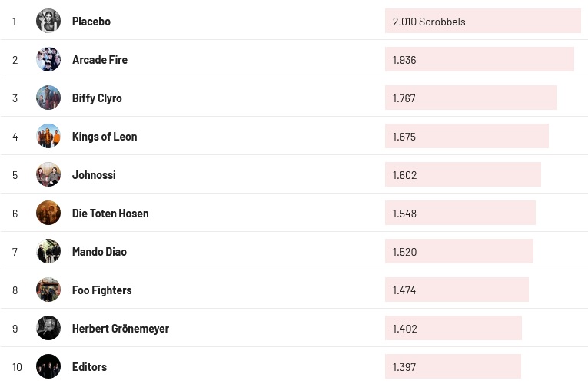Image resolution: width=588 pixels, height=384 pixels.
Task: Go to Arcade Fire artist page
Action: click(x=100, y=60)
